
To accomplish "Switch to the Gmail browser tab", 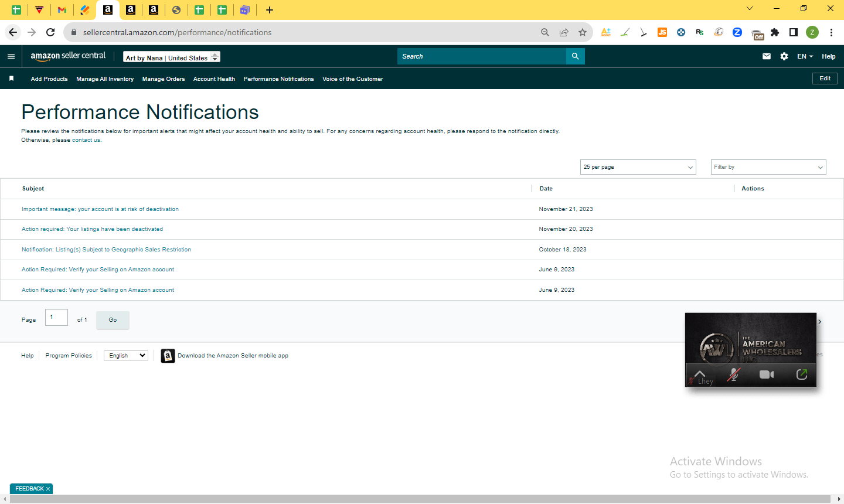I will pos(62,9).
